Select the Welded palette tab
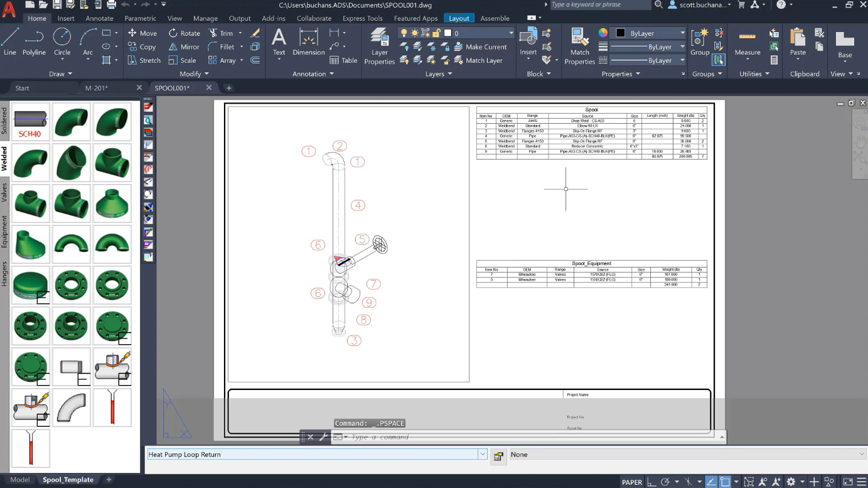Image resolution: width=868 pixels, height=488 pixels. [x=4, y=159]
